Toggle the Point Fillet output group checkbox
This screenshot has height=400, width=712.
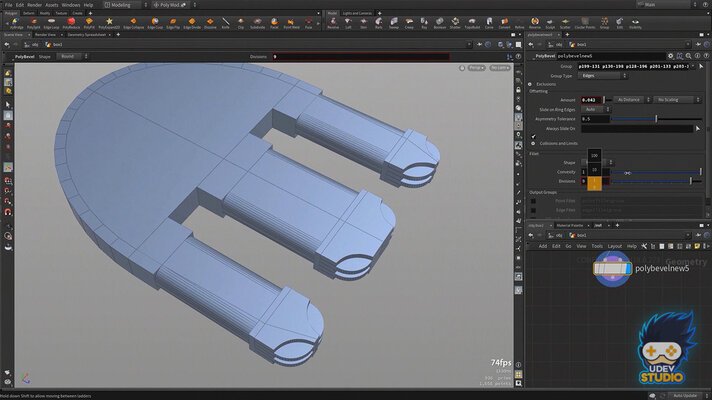(x=533, y=200)
